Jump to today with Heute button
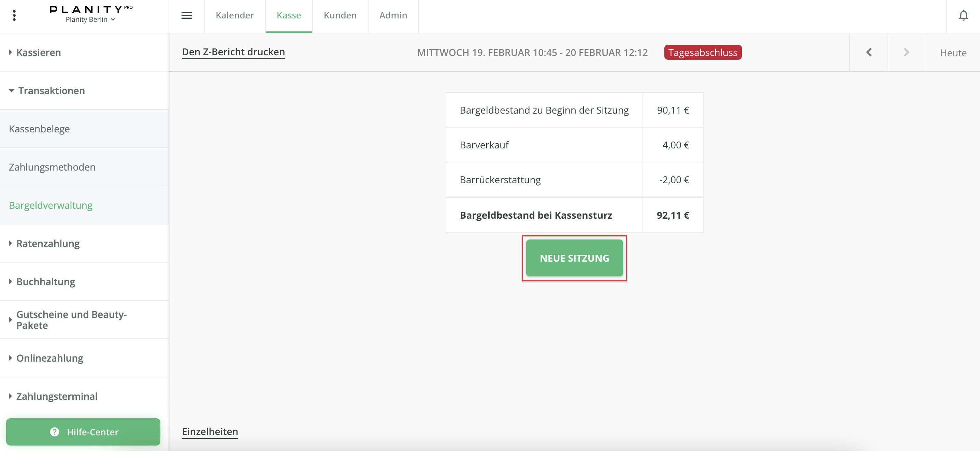Viewport: 980px width, 451px height. [953, 53]
